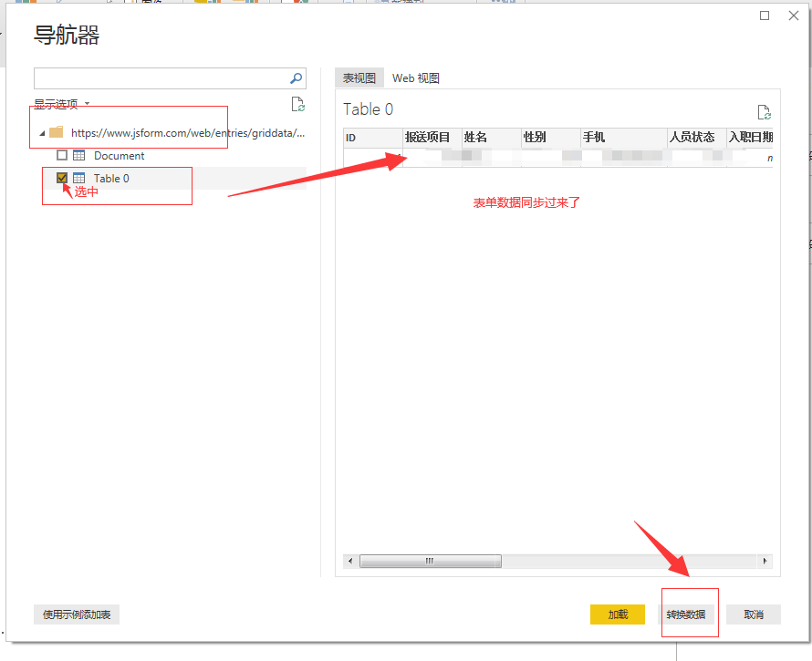Click the scrollbar left arrow in preview

click(x=349, y=562)
